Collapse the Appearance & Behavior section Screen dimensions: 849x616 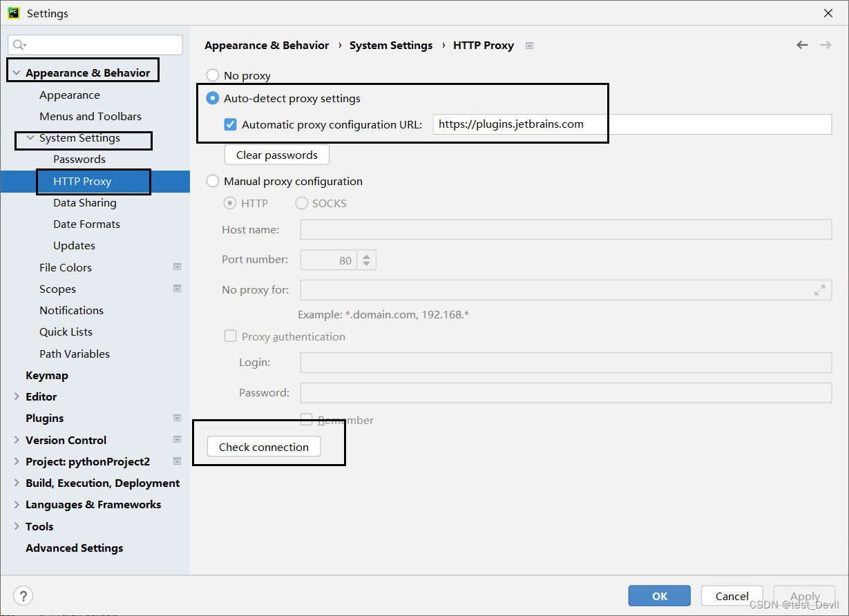17,71
